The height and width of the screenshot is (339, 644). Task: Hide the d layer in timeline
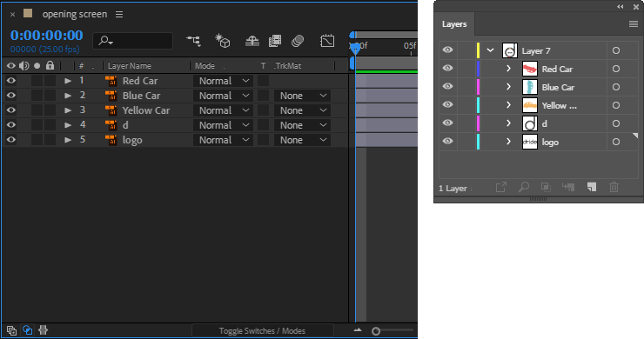click(11, 125)
